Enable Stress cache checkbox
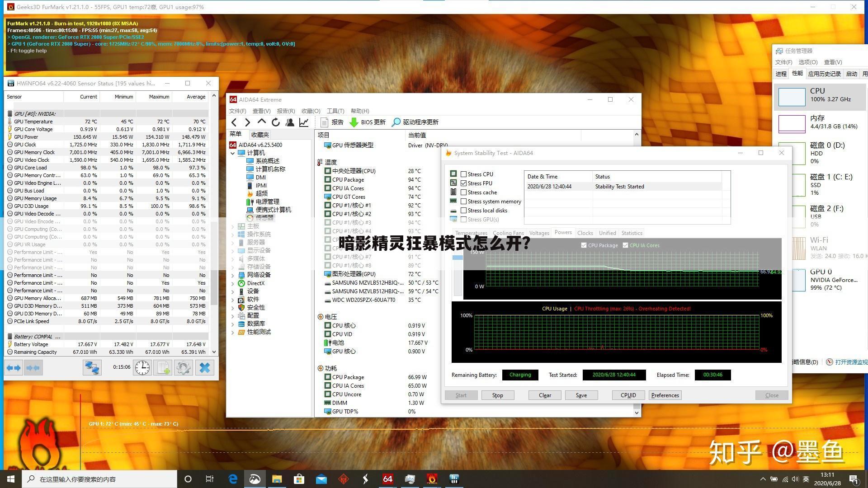 (463, 192)
